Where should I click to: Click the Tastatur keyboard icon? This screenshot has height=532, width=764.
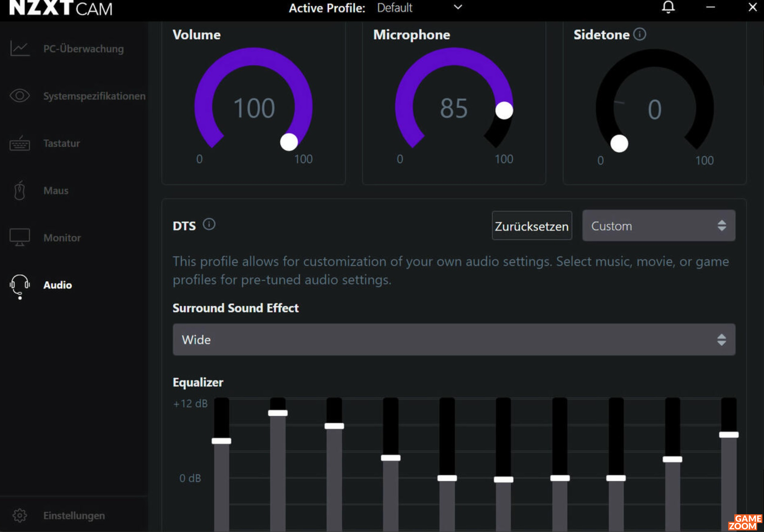(20, 143)
